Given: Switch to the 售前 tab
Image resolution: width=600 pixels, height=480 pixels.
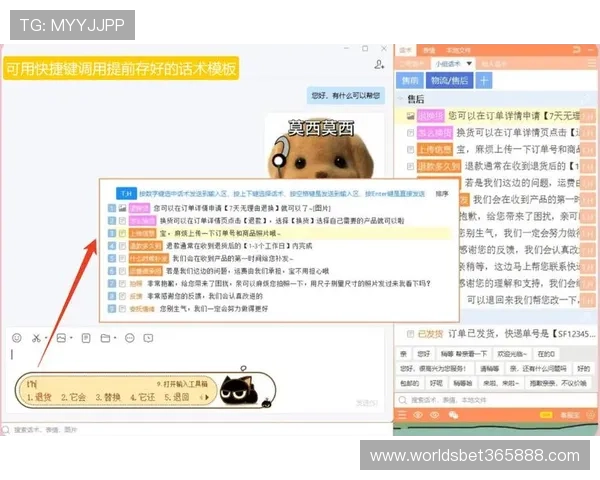Looking at the screenshot, I should coord(410,80).
